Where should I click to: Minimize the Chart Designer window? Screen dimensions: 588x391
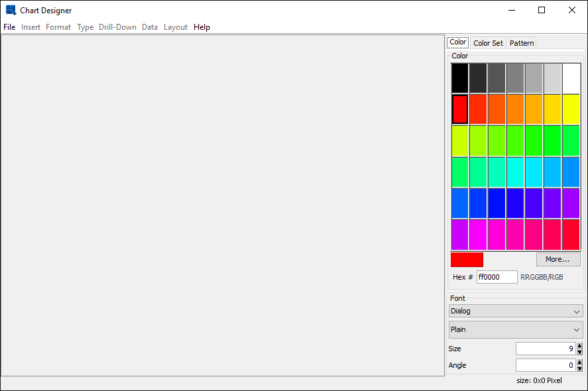click(512, 10)
